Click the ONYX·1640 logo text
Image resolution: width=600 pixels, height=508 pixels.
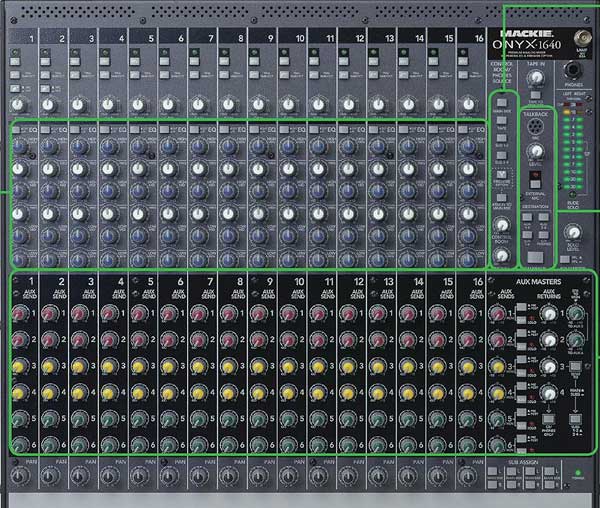coord(527,45)
